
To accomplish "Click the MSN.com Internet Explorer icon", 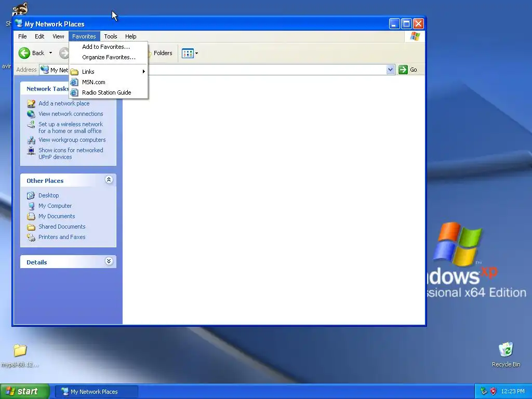I will point(74,82).
